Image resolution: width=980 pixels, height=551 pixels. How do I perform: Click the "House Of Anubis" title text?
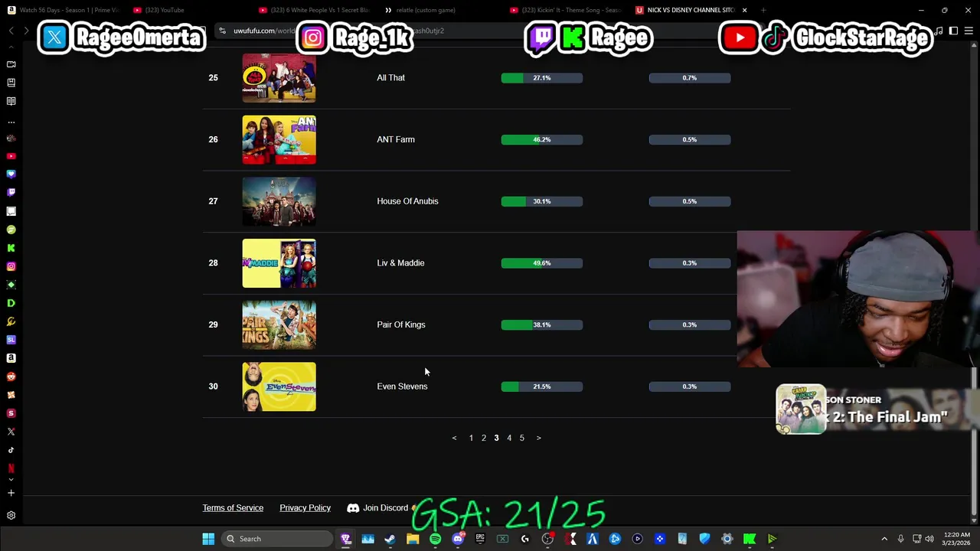(x=407, y=201)
